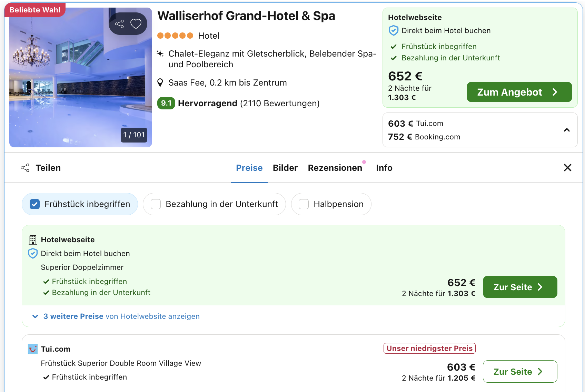
Task: Save hotel with the heart icon
Action: click(x=136, y=24)
